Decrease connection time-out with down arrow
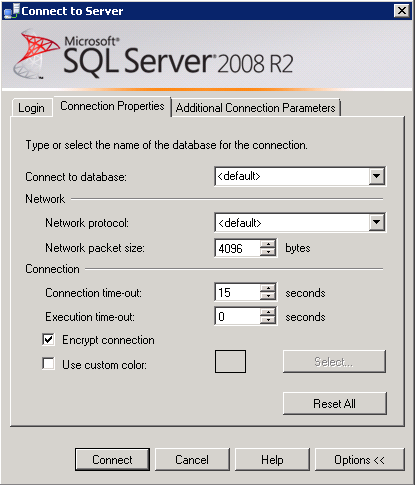 tap(268, 297)
